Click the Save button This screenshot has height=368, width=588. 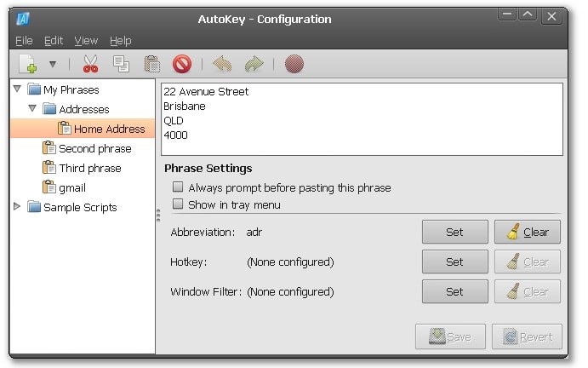click(x=450, y=336)
